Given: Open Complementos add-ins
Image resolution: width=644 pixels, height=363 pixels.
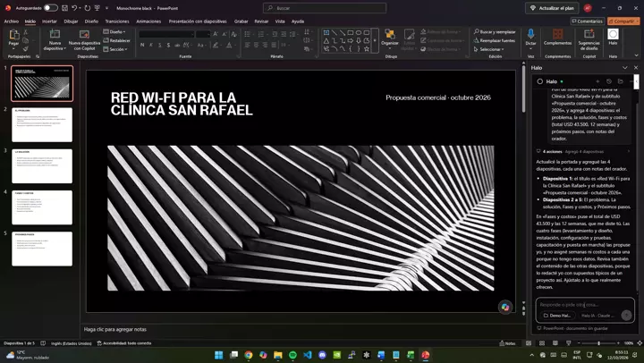Looking at the screenshot, I should coord(557,37).
